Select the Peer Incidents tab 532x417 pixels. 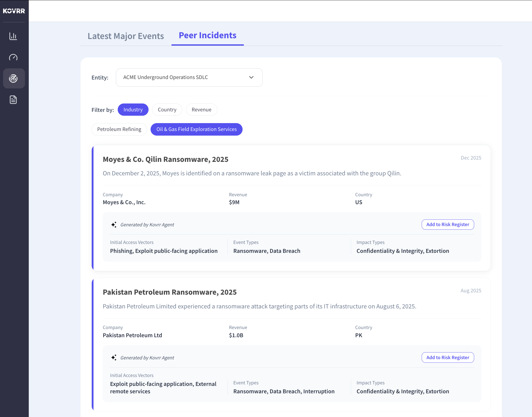click(208, 35)
